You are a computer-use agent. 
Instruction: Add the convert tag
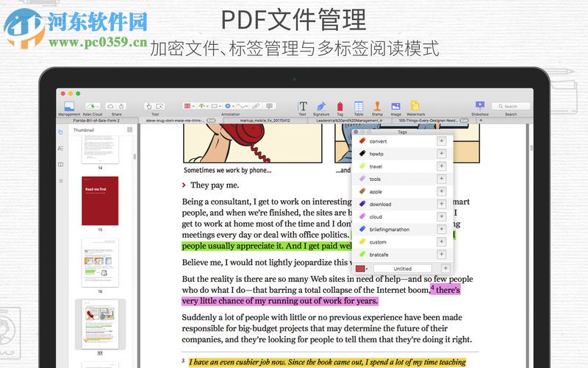coord(442,141)
